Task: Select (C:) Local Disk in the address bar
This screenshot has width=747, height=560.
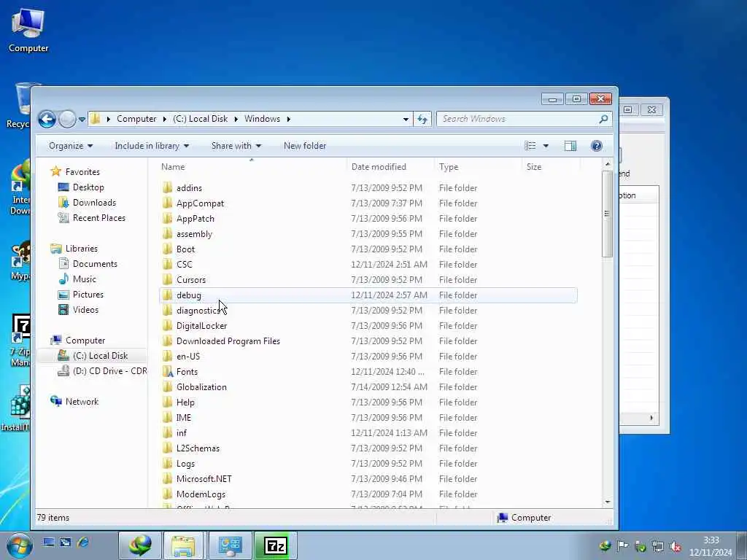Action: pyautogui.click(x=200, y=119)
